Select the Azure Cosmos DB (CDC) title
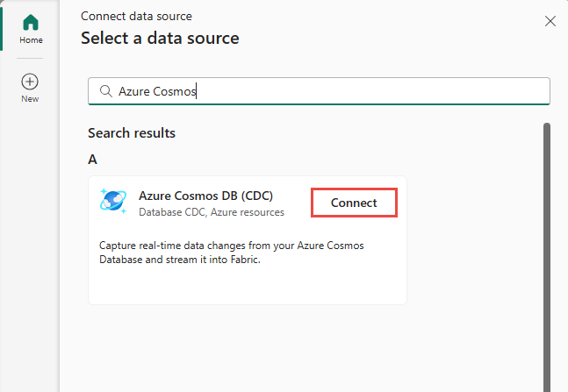The height and width of the screenshot is (392, 568). pos(206,196)
